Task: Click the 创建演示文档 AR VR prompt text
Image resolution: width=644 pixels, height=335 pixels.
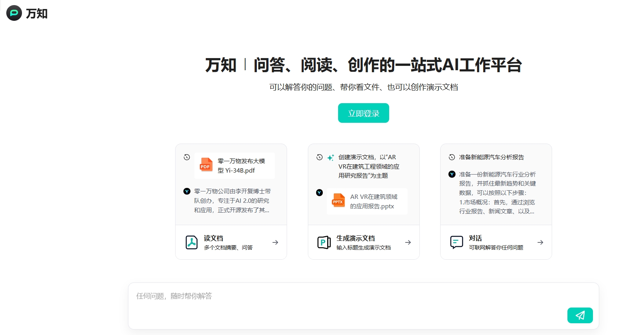Action: click(369, 166)
